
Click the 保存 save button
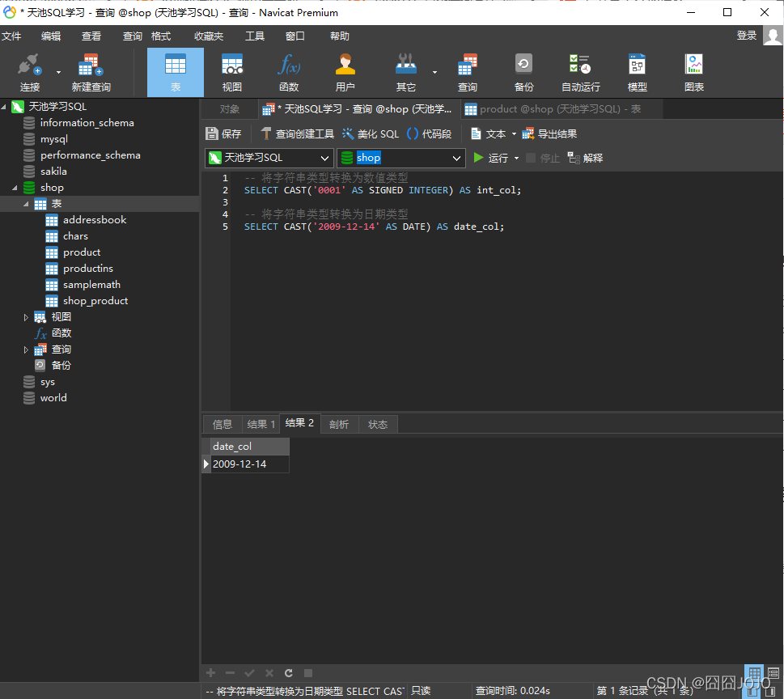[x=223, y=134]
